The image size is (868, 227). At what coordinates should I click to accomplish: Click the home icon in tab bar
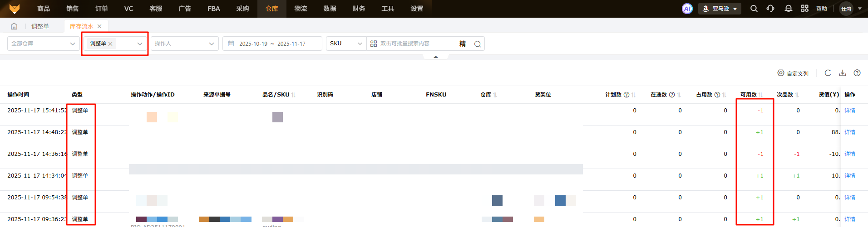14,26
